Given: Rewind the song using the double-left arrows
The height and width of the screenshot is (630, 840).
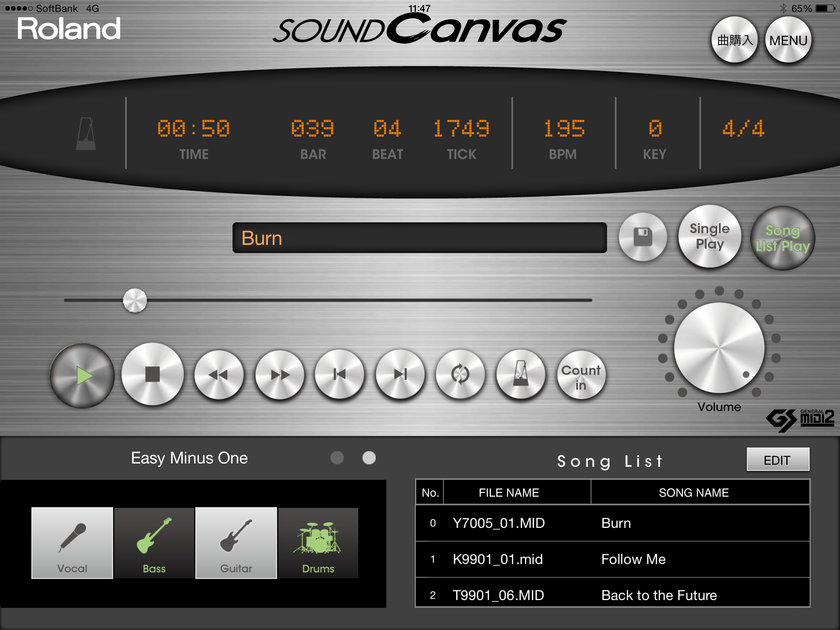Looking at the screenshot, I should coord(219,374).
